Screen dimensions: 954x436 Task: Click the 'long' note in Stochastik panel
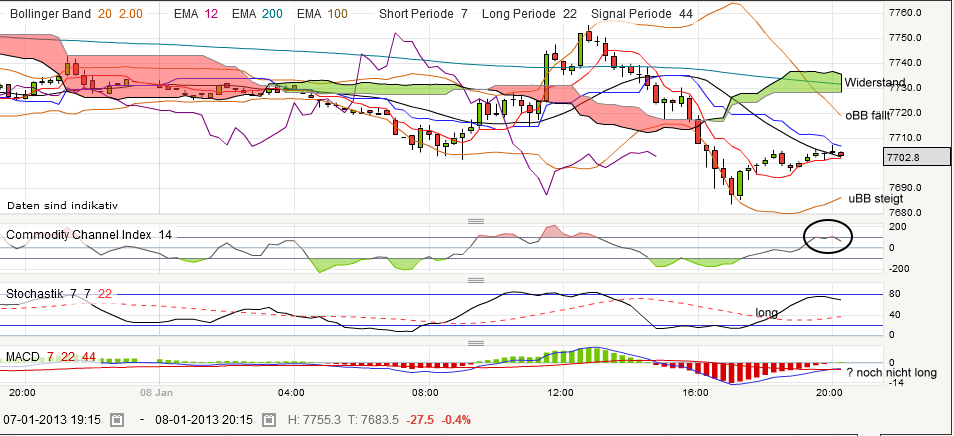point(767,313)
